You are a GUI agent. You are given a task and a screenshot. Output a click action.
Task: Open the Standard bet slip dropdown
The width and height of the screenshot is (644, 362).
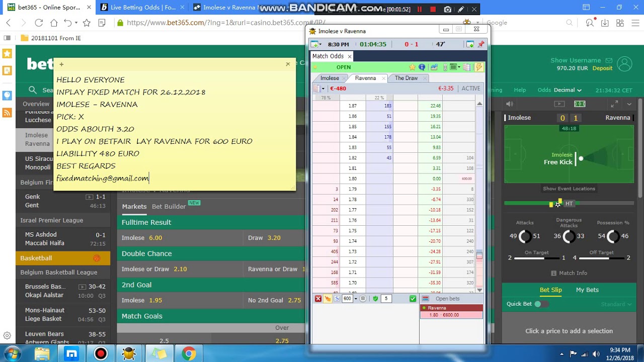point(616,304)
